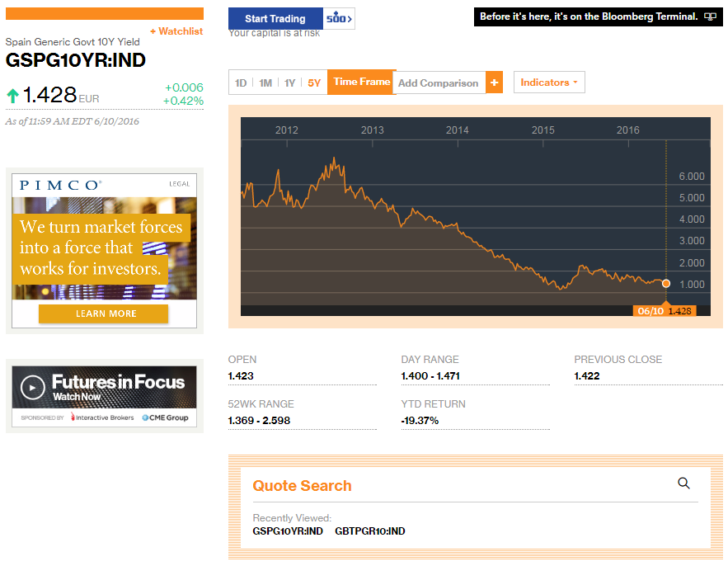Select the 5Y time range
This screenshot has height=566, width=728.
(314, 83)
